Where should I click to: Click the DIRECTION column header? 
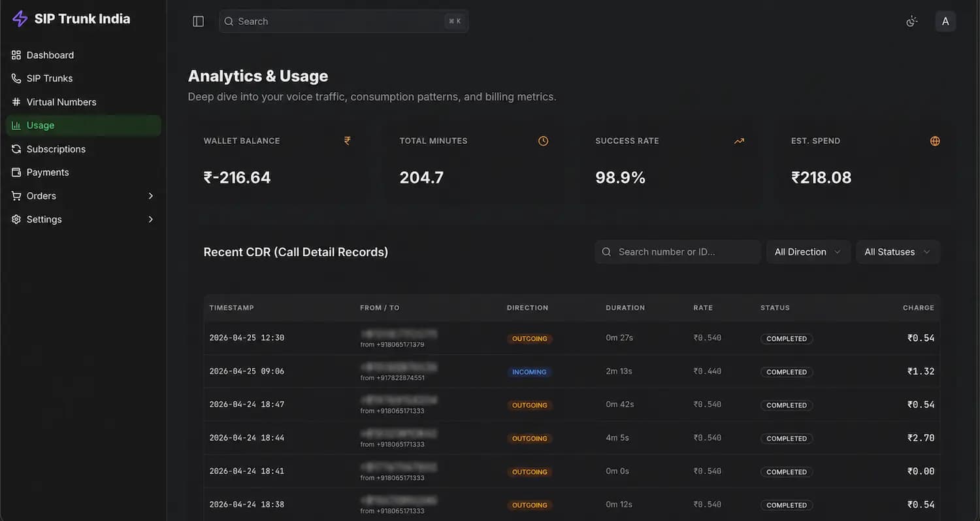point(527,308)
